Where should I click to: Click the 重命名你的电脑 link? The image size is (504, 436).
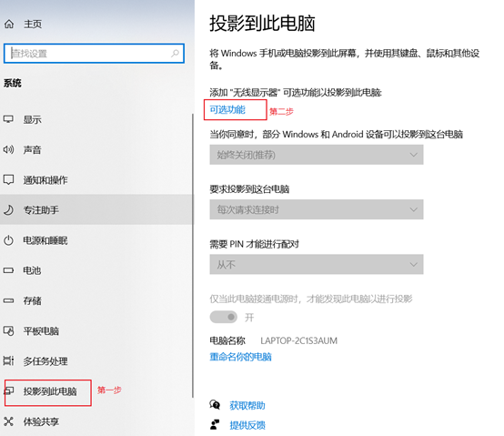click(x=240, y=357)
